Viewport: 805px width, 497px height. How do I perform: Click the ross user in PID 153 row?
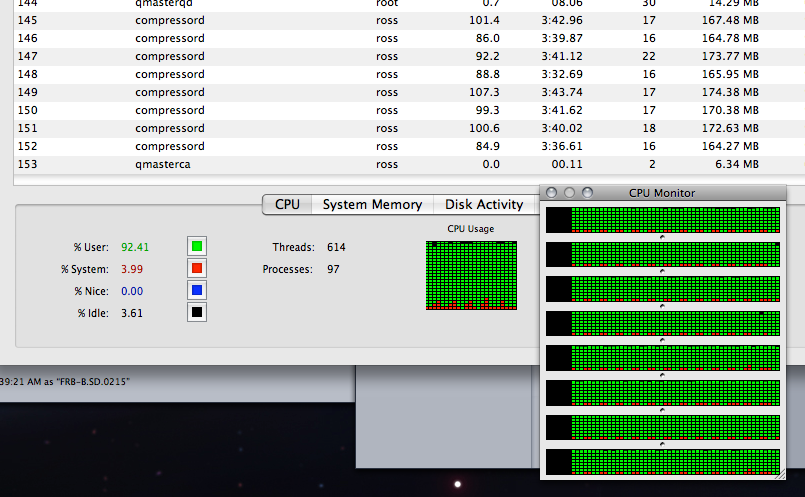tap(387, 164)
